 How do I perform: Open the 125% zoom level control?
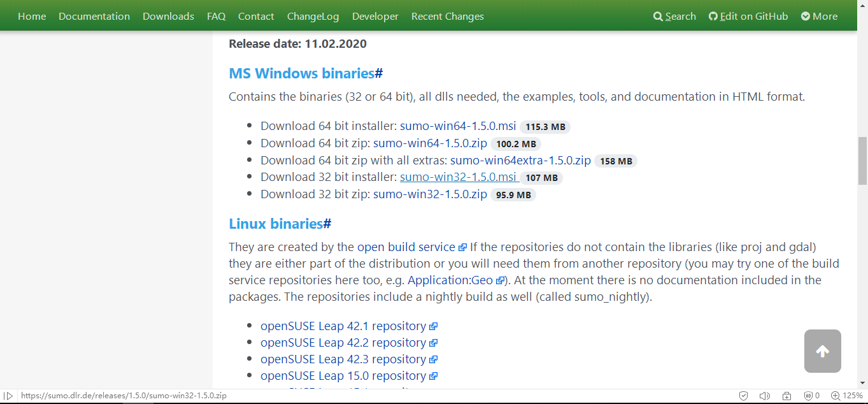click(847, 396)
